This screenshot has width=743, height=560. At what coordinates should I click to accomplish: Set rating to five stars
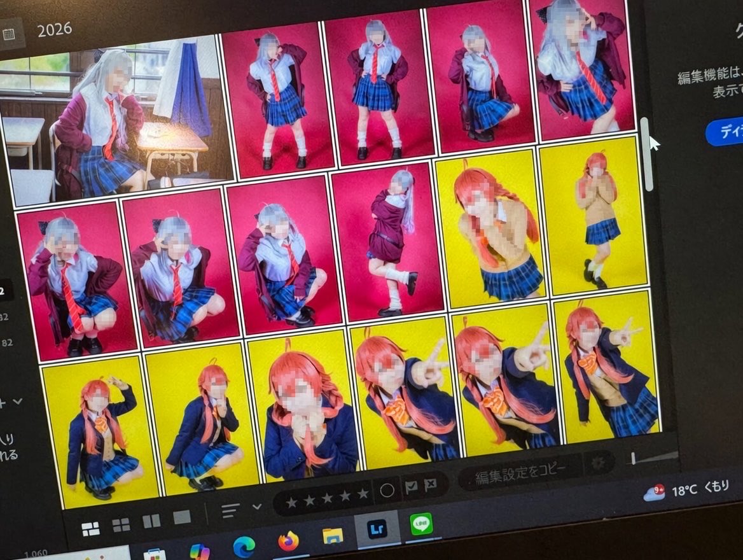[x=363, y=493]
